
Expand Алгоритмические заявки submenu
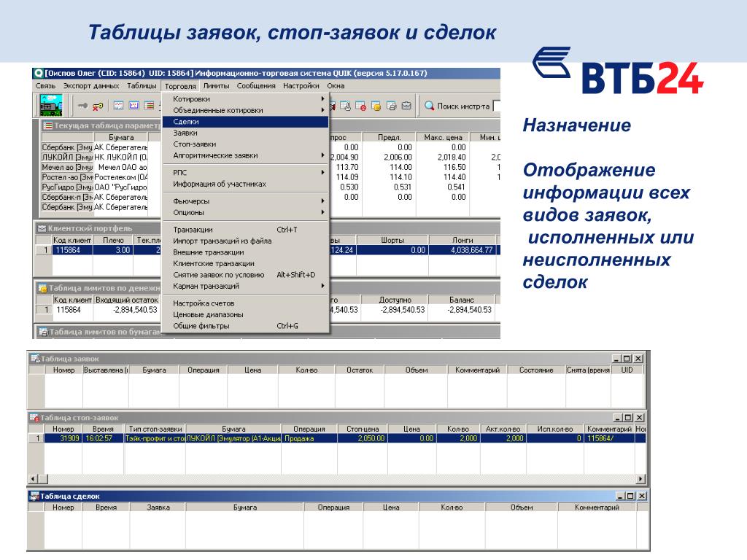tap(322, 156)
